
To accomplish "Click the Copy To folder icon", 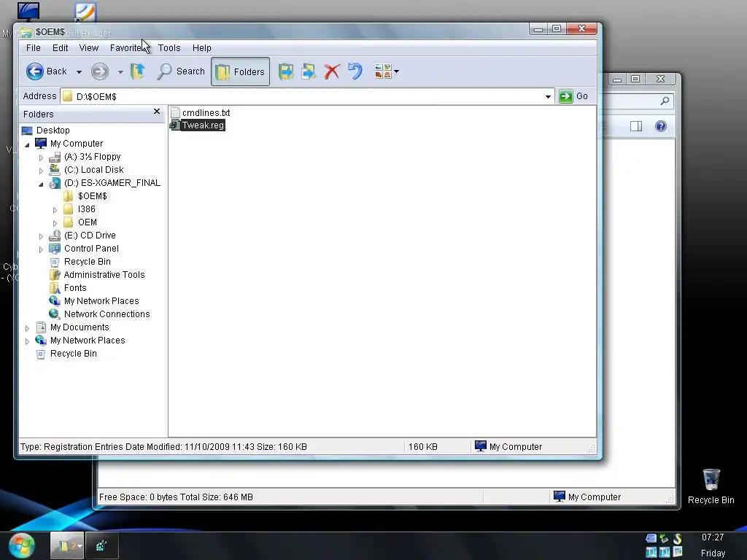I will [x=309, y=71].
